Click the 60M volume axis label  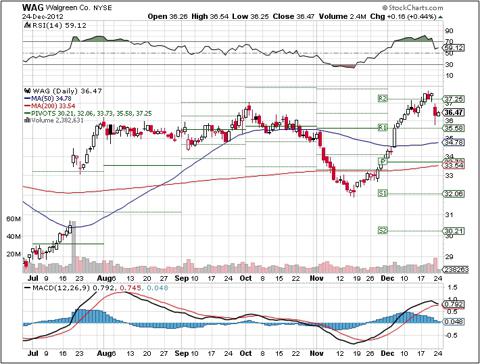click(x=14, y=219)
